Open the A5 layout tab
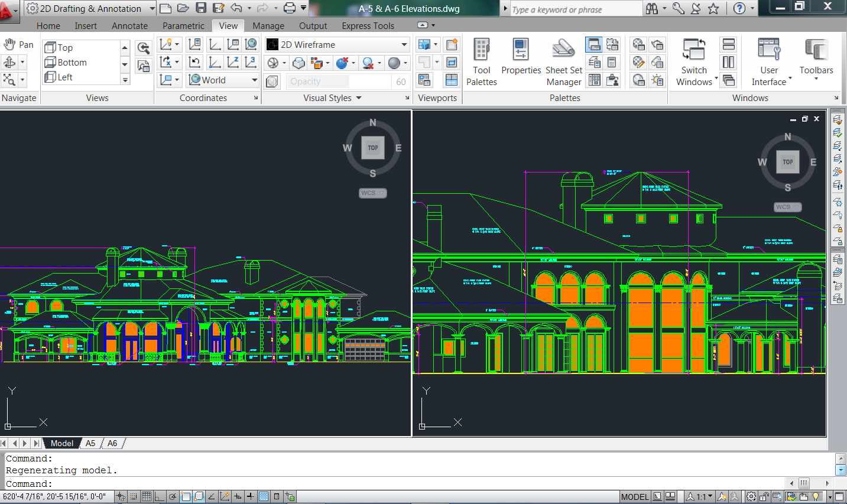This screenshot has height=504, width=847. (90, 443)
